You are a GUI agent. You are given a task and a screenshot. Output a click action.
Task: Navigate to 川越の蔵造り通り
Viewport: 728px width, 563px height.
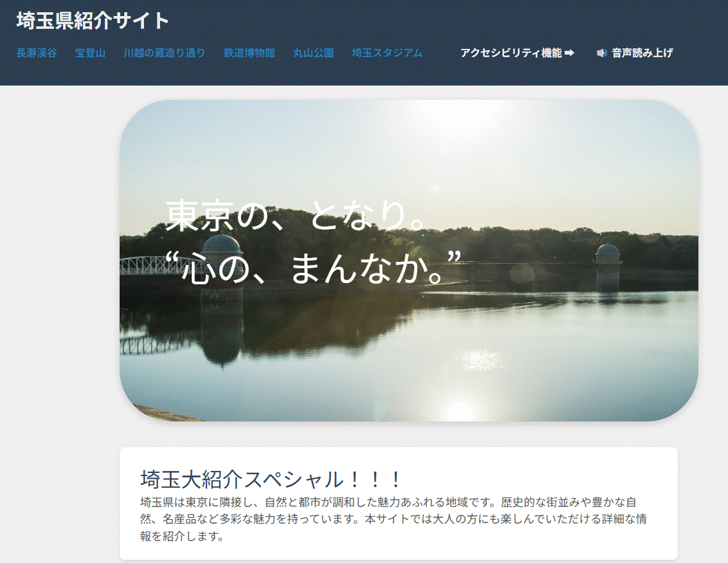point(163,53)
